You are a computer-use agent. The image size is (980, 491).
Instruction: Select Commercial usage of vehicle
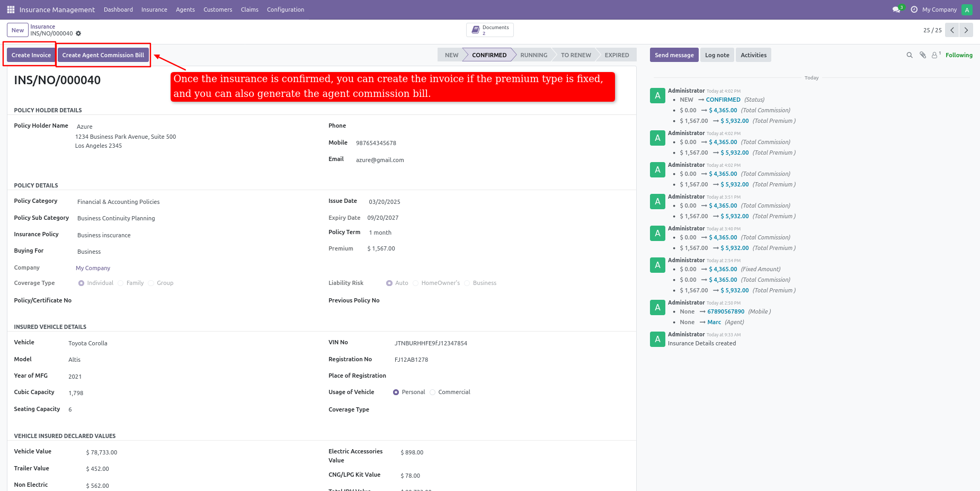click(x=432, y=392)
